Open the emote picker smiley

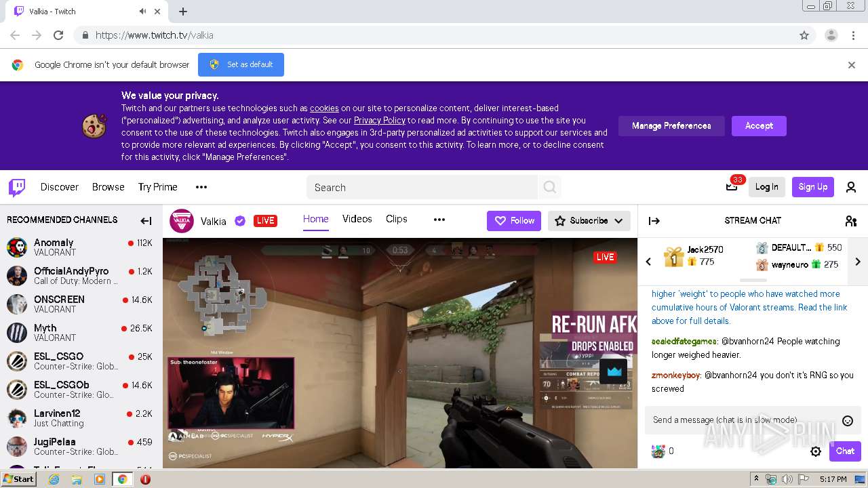point(847,420)
